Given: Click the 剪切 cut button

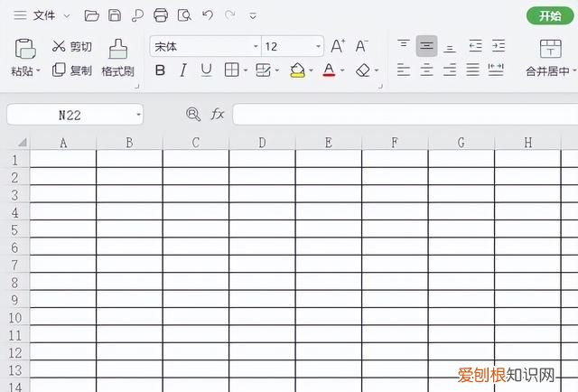Looking at the screenshot, I should click(72, 46).
